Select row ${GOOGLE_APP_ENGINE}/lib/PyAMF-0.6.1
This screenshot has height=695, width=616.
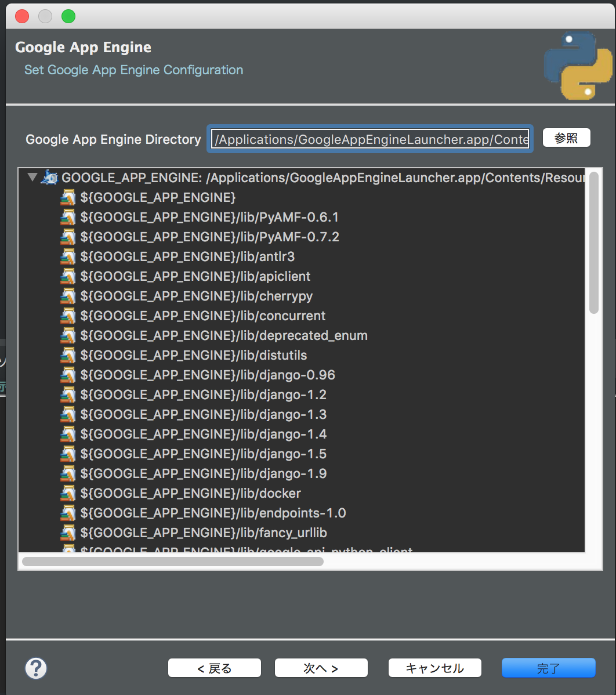209,217
